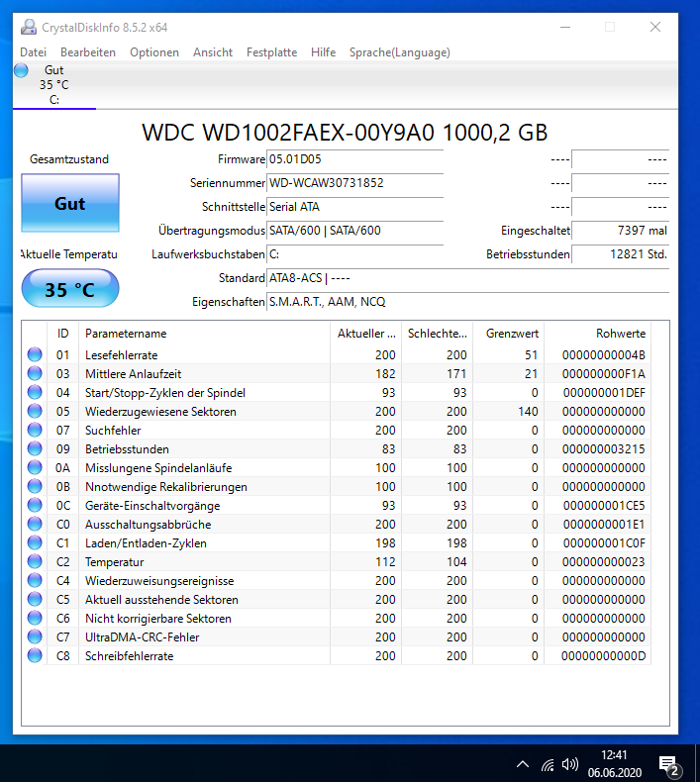700x782 pixels.
Task: Click the Rohwerte column header
Action: click(598, 334)
